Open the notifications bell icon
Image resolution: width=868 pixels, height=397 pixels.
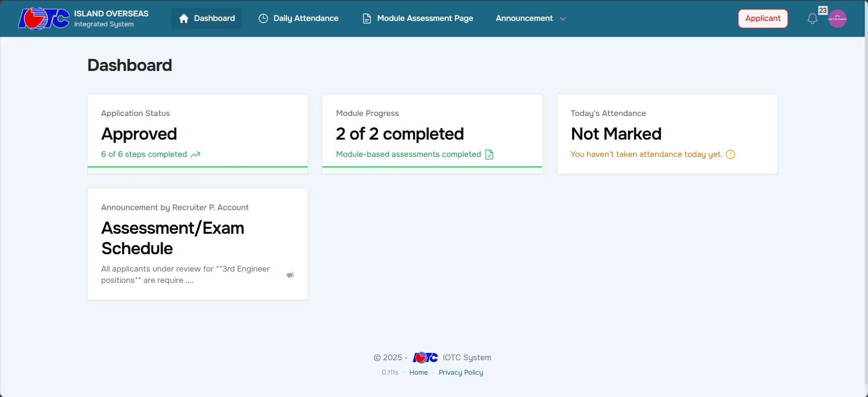(x=812, y=19)
